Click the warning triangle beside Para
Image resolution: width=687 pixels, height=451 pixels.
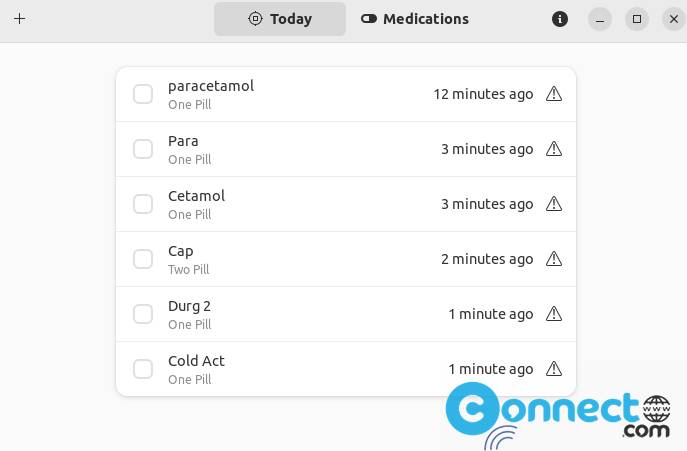tap(554, 149)
